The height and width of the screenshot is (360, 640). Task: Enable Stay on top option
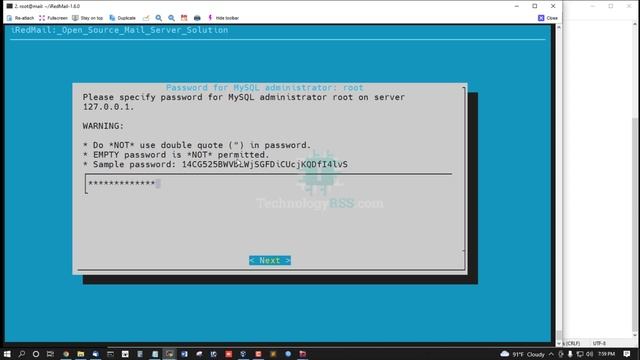tap(87, 18)
